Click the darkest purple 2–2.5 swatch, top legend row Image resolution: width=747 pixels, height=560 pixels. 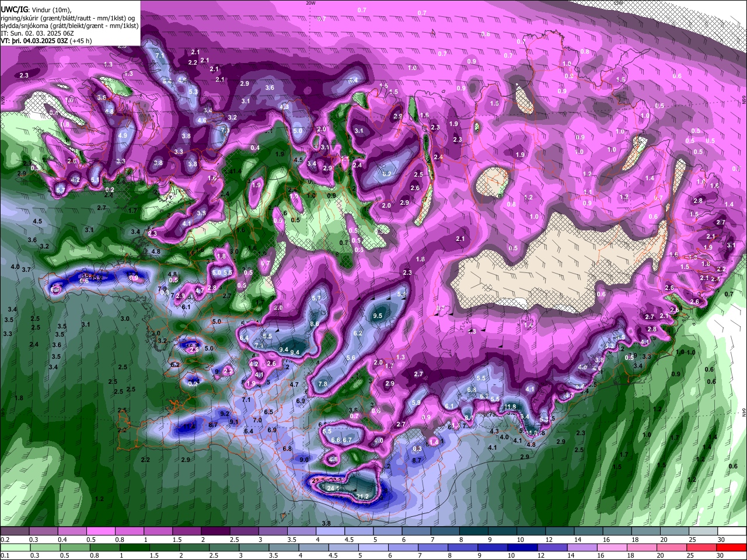pos(215,531)
